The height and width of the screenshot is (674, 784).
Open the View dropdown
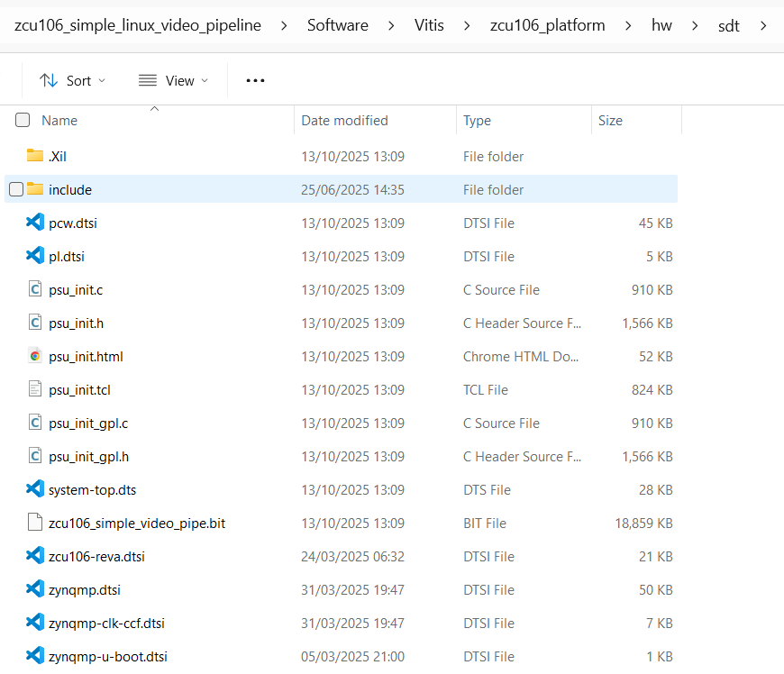[173, 80]
